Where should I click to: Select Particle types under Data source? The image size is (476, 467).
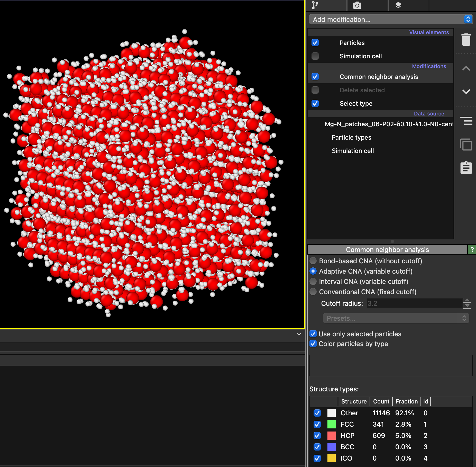tap(351, 137)
